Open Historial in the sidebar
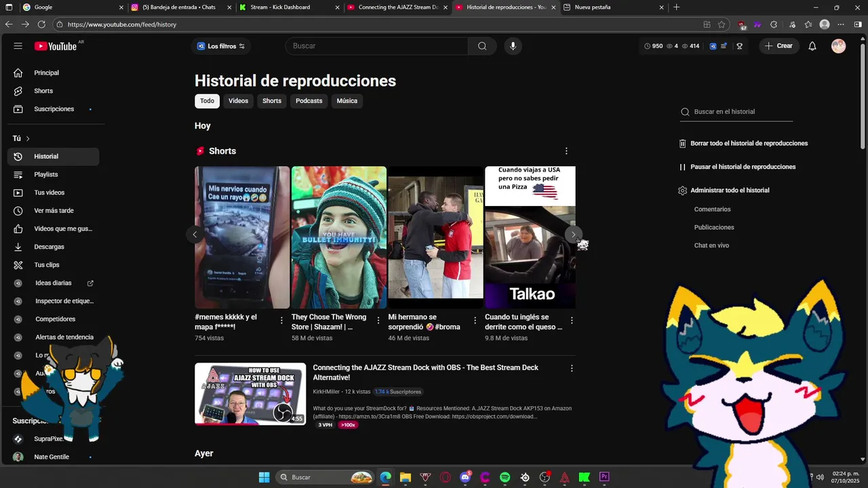 click(53, 157)
